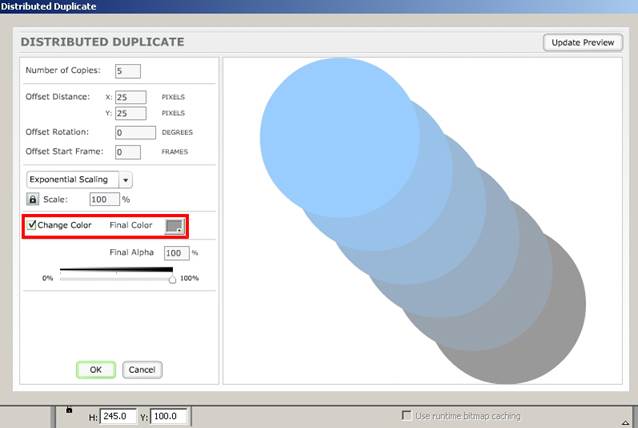Edit the Offset Rotation degrees field
Image resolution: width=638 pixels, height=428 pixels.
(x=135, y=133)
